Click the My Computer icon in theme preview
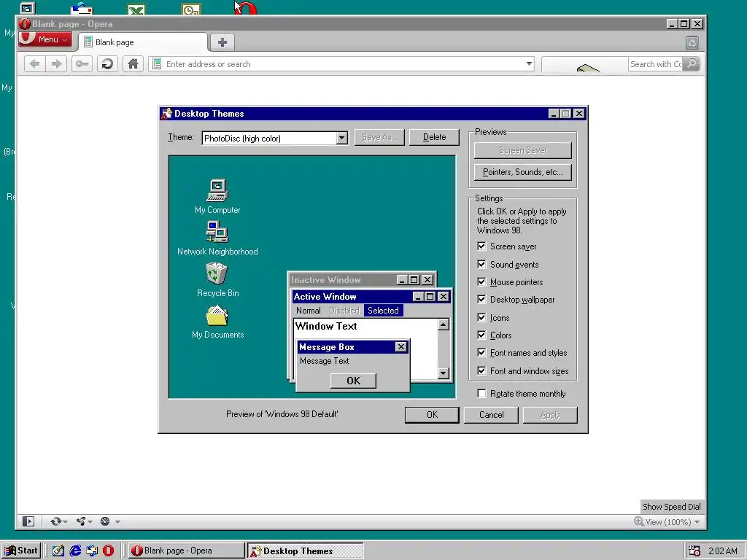 pyautogui.click(x=217, y=190)
